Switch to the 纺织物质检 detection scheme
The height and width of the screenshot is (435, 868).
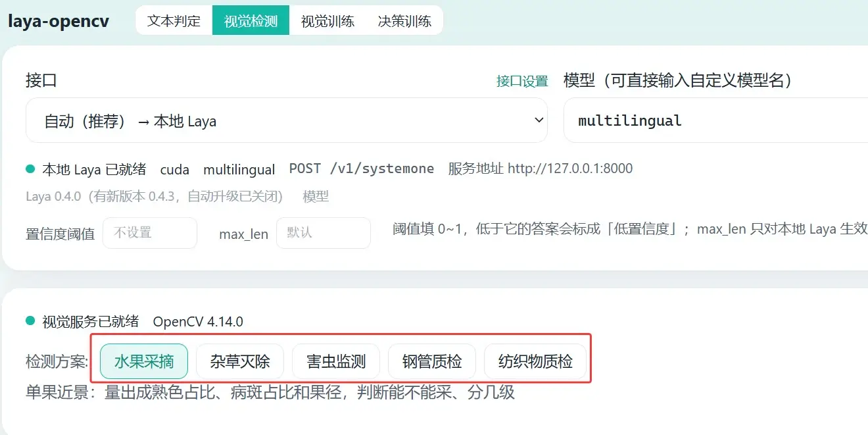[535, 361]
